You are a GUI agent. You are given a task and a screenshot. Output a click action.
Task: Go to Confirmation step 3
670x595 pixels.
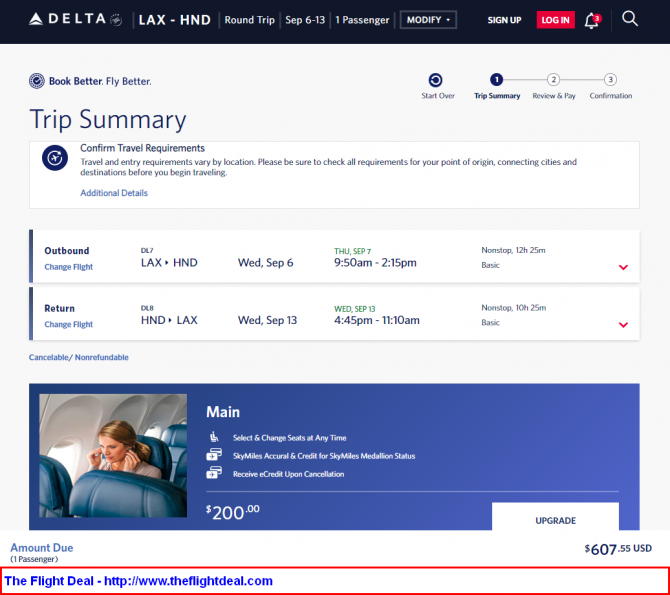pyautogui.click(x=610, y=80)
